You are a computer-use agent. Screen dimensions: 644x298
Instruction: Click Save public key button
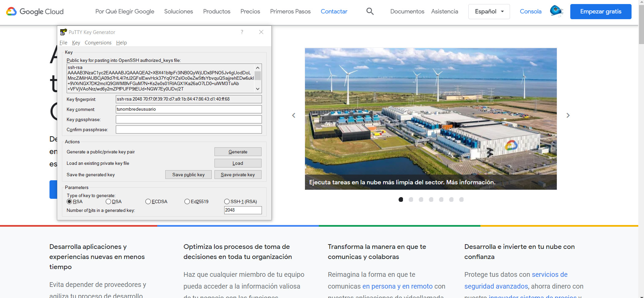(x=189, y=175)
